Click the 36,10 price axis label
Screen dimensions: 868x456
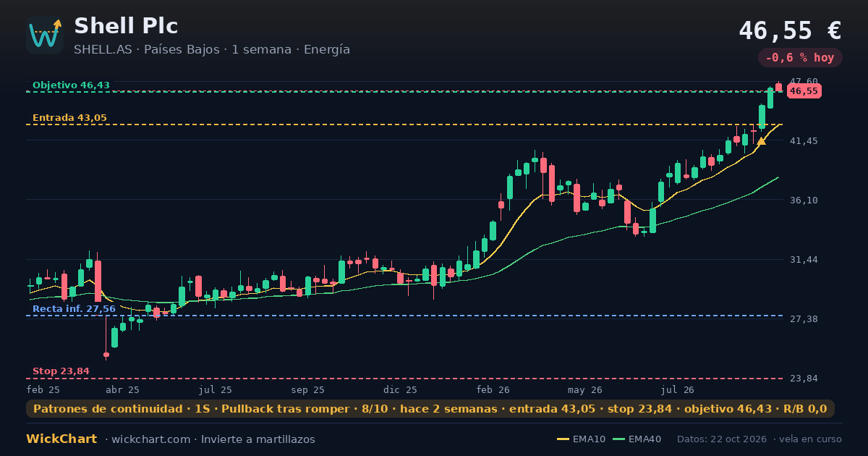coord(804,200)
